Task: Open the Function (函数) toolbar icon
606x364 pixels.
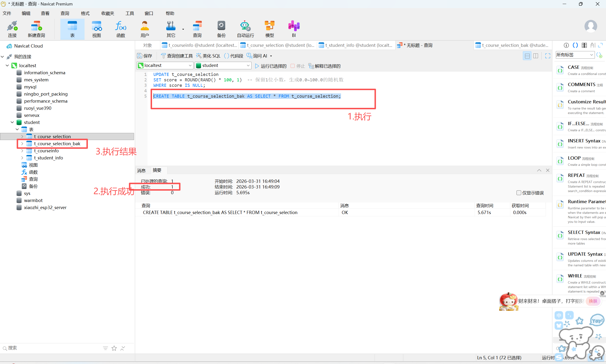Action: 121,29
